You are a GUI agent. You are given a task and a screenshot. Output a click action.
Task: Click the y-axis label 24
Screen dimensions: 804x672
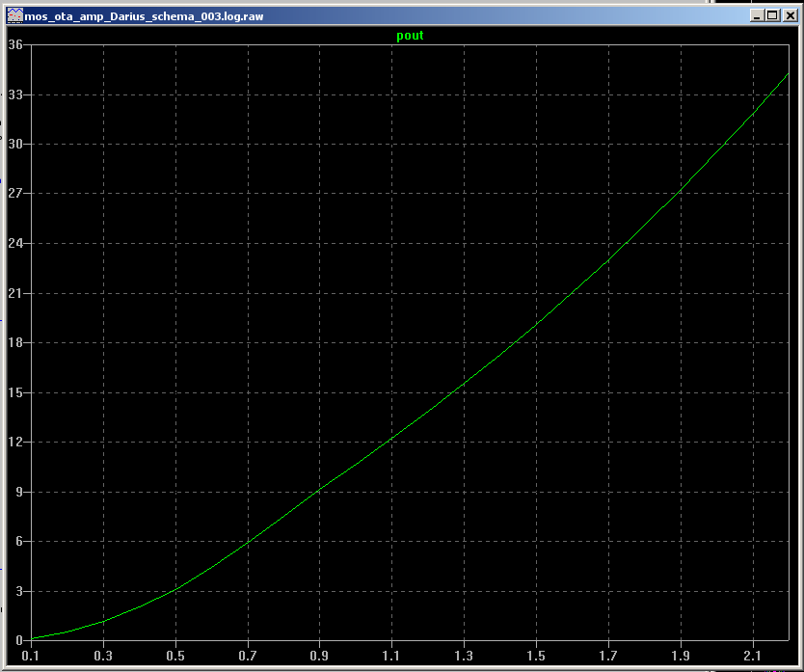coord(15,243)
